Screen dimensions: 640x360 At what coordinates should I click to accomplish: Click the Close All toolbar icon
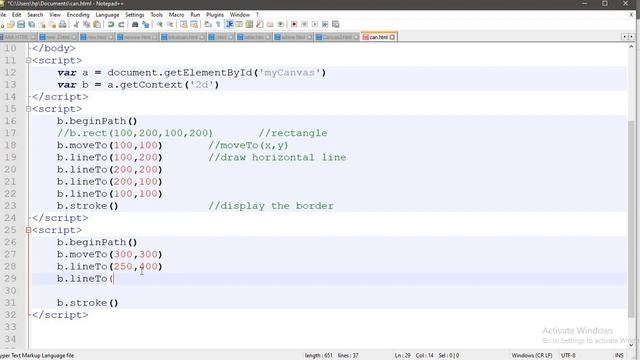[x=52, y=24]
